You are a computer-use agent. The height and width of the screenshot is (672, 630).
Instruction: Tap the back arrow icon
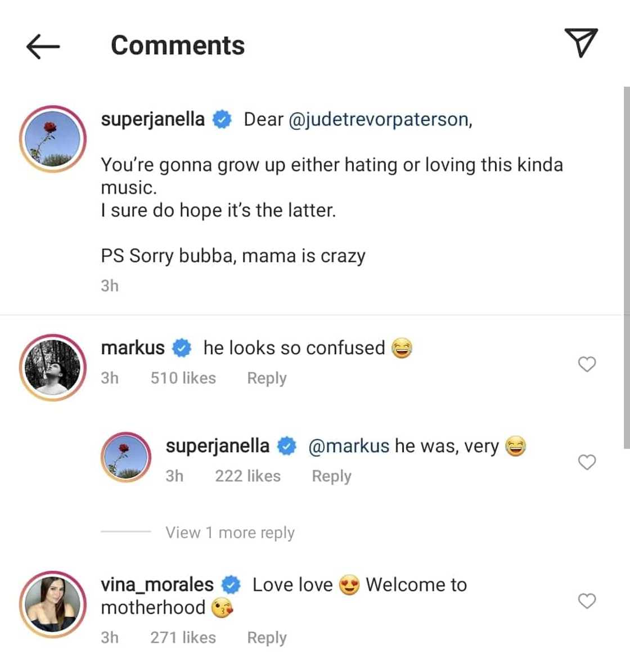43,46
